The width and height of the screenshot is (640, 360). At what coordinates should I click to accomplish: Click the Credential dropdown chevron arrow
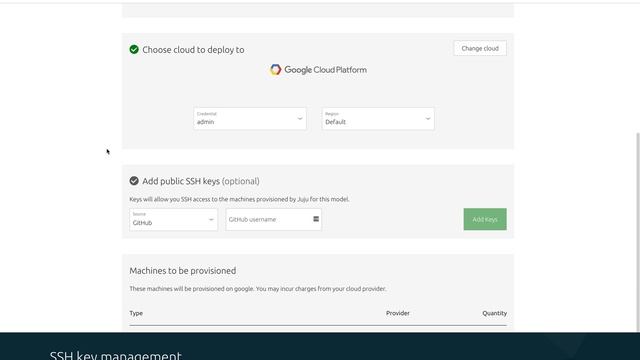point(300,119)
